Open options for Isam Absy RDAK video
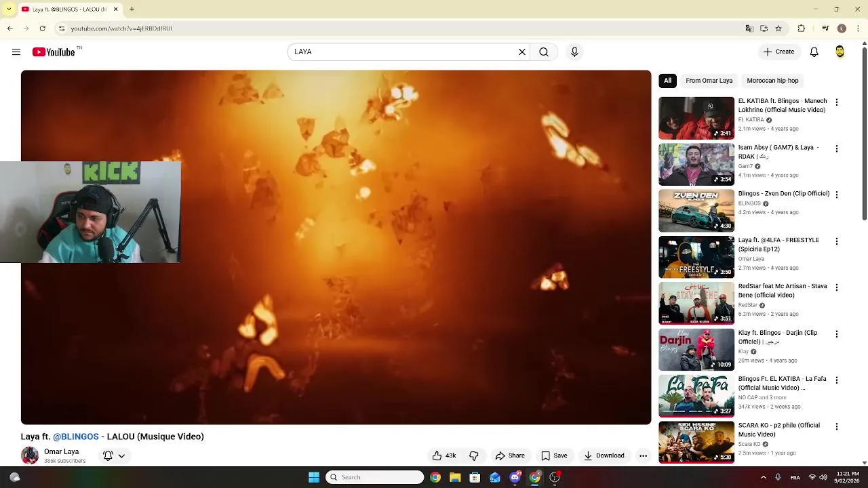The width and height of the screenshot is (868, 488). (836, 148)
